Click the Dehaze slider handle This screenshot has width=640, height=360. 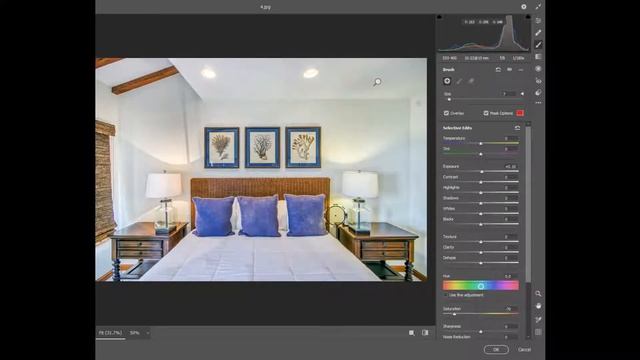click(x=481, y=263)
